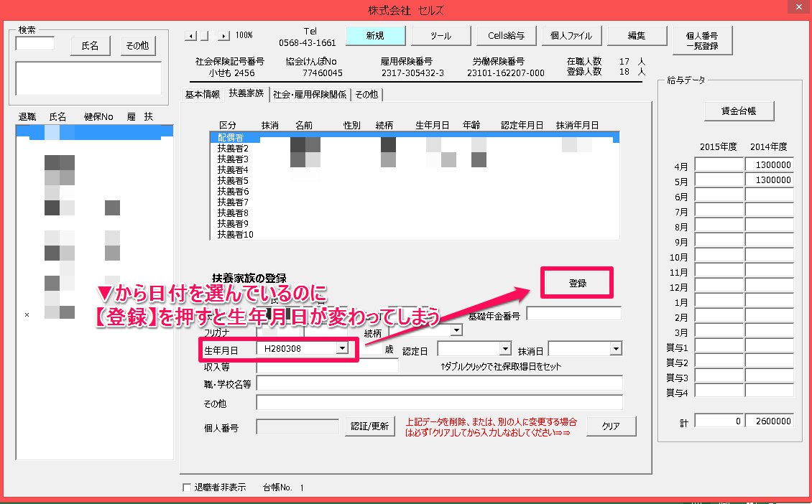
Task: Expand the 抹消日 dropdown arrow
Action: (616, 349)
